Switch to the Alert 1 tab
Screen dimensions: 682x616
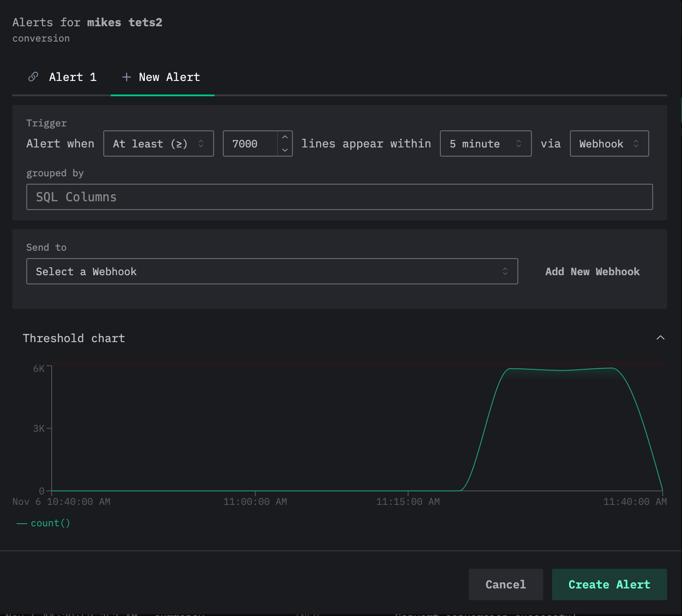tap(72, 77)
